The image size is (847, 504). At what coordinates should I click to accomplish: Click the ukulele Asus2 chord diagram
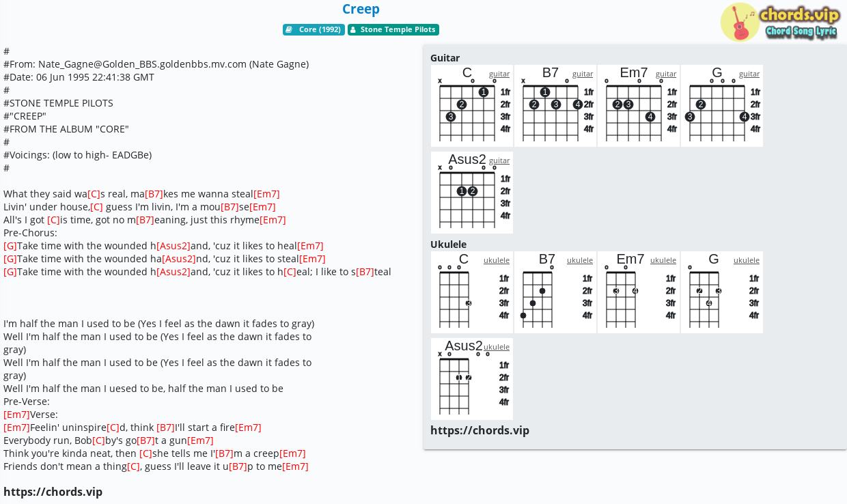pos(472,379)
